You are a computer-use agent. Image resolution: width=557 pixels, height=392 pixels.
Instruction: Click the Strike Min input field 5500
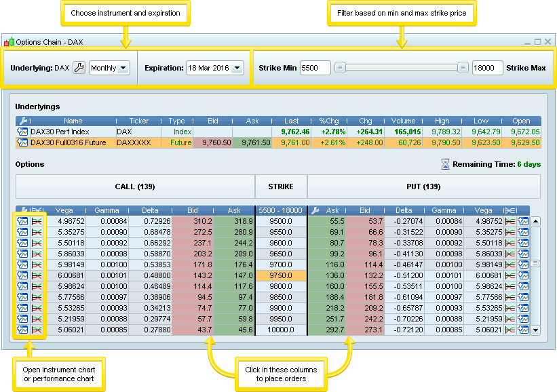click(x=315, y=68)
